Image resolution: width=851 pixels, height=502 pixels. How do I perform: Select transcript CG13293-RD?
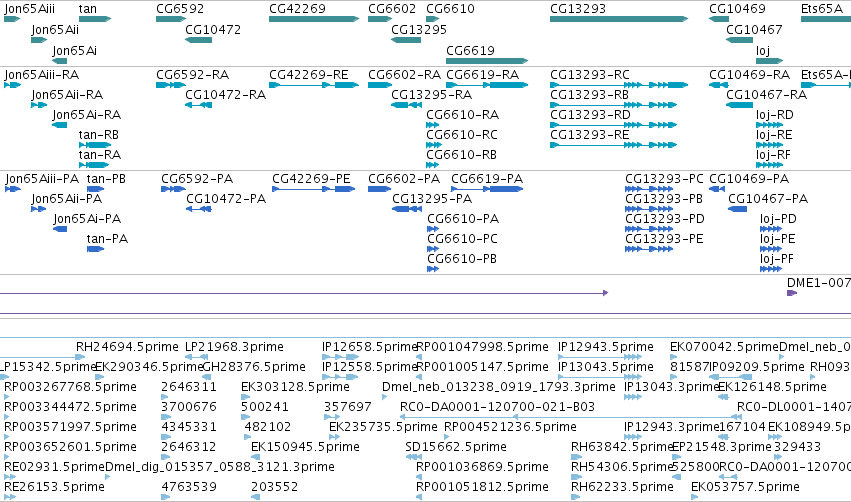[x=590, y=115]
